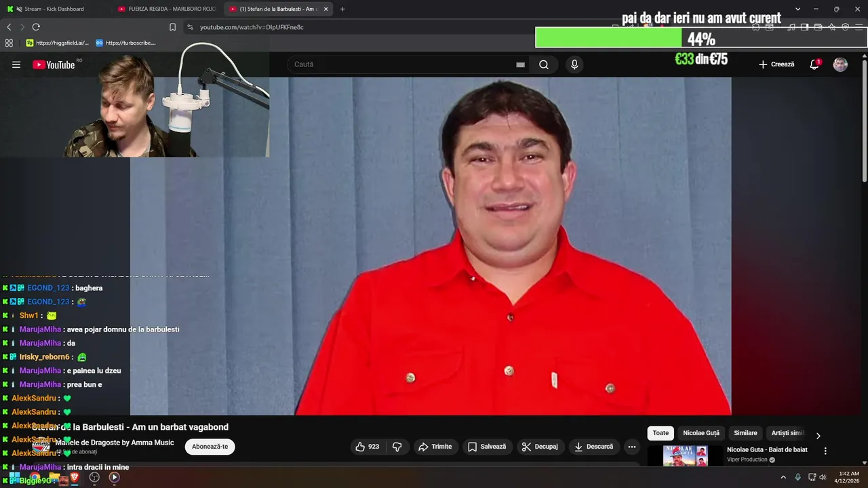Screen dimensions: 868x488
Task: Open Brave browser from the taskbar
Action: click(75, 477)
